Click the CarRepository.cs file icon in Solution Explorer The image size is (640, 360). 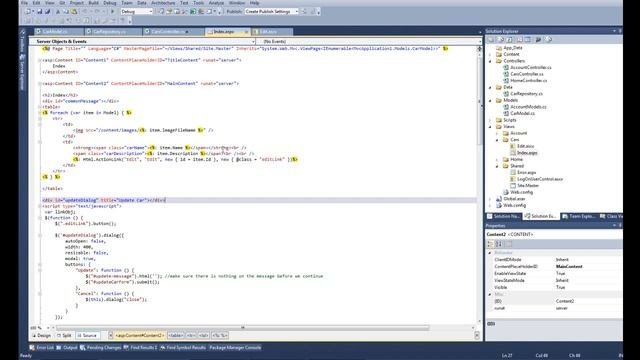point(506,94)
